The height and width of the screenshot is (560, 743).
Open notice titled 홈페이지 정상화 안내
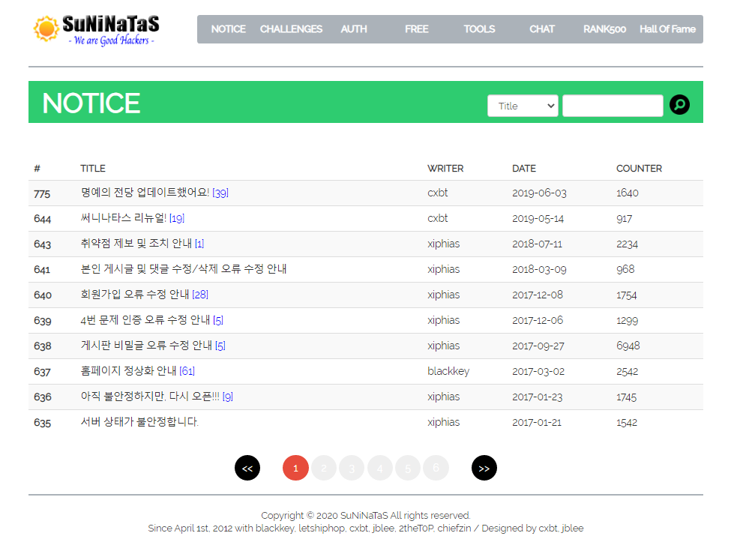coord(128,371)
